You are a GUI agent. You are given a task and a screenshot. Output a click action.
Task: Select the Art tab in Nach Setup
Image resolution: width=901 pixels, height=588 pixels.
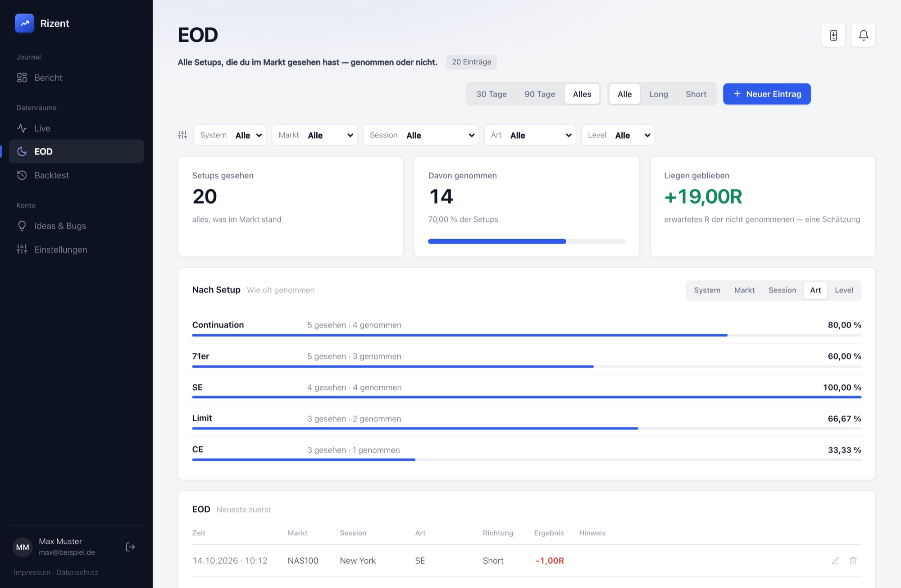(815, 290)
